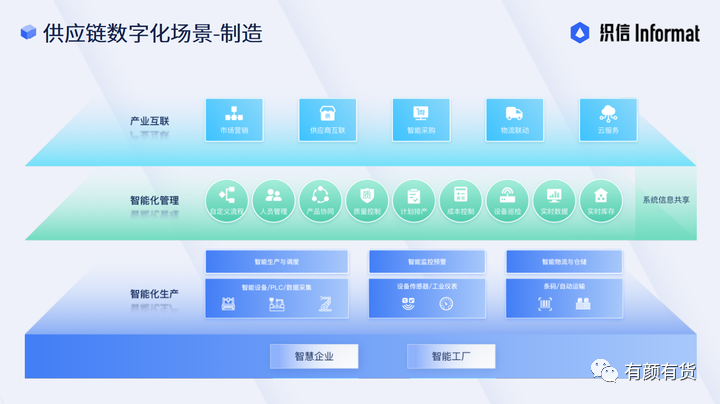This screenshot has height=404, width=720.
Task: Open the 实时库存 house icon
Action: pos(601,201)
